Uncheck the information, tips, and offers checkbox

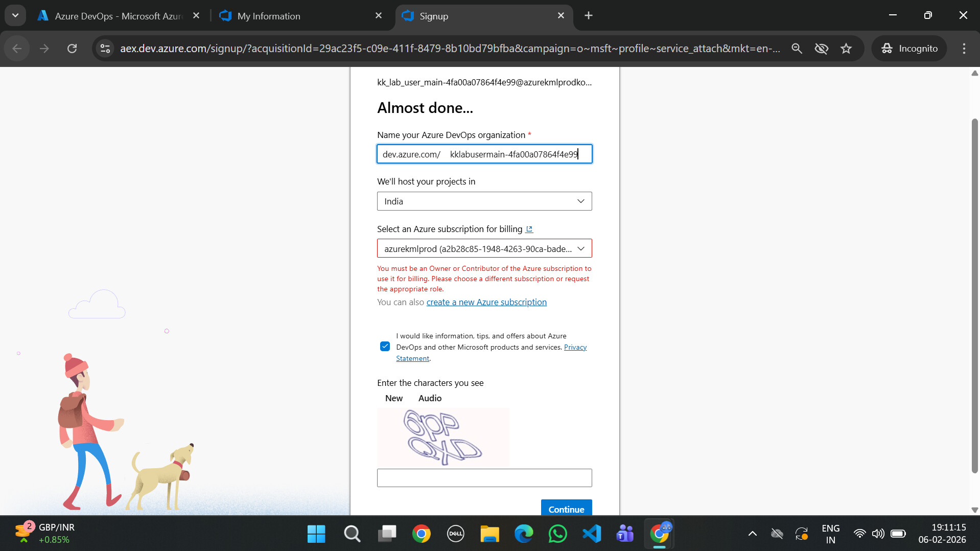pyautogui.click(x=385, y=347)
